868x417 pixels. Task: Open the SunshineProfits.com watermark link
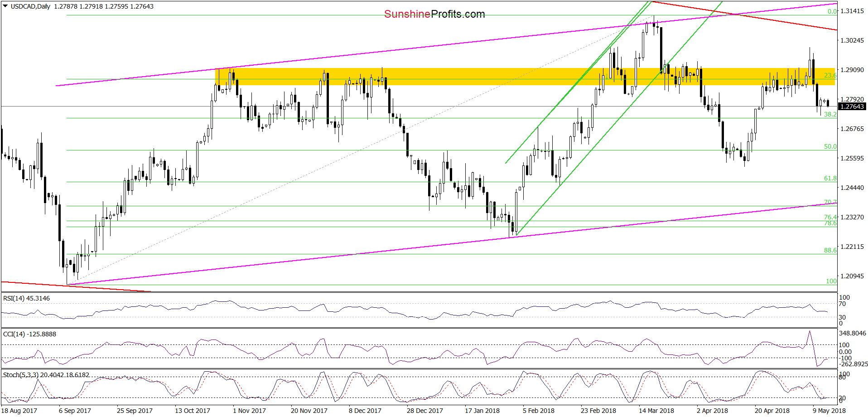(x=434, y=15)
